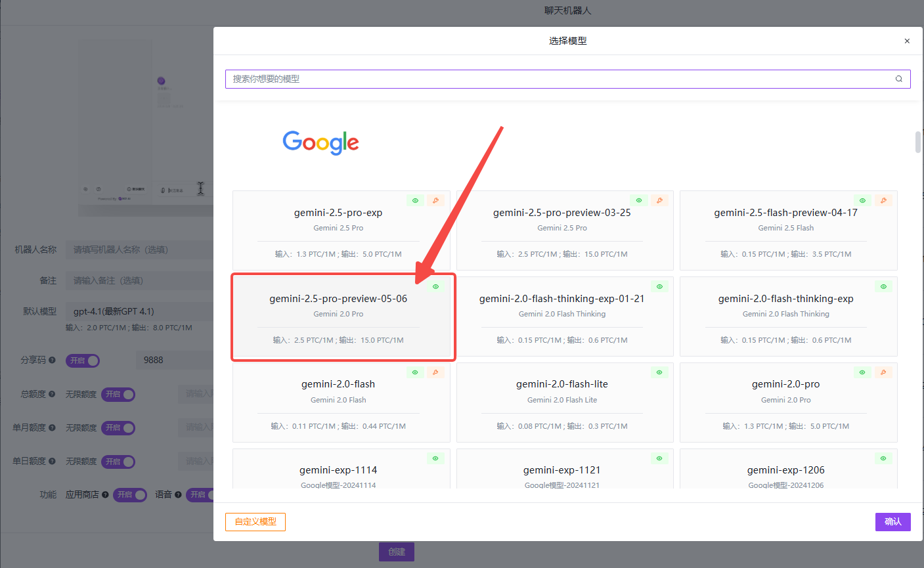Click the vision eye icon on gemini-2.5-pro-exp
The height and width of the screenshot is (568, 924).
coord(415,200)
